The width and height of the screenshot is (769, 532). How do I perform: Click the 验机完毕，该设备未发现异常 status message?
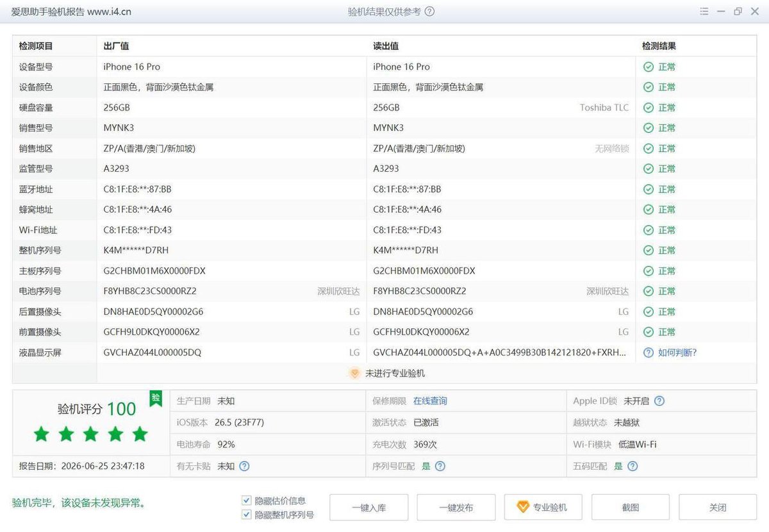(79, 503)
